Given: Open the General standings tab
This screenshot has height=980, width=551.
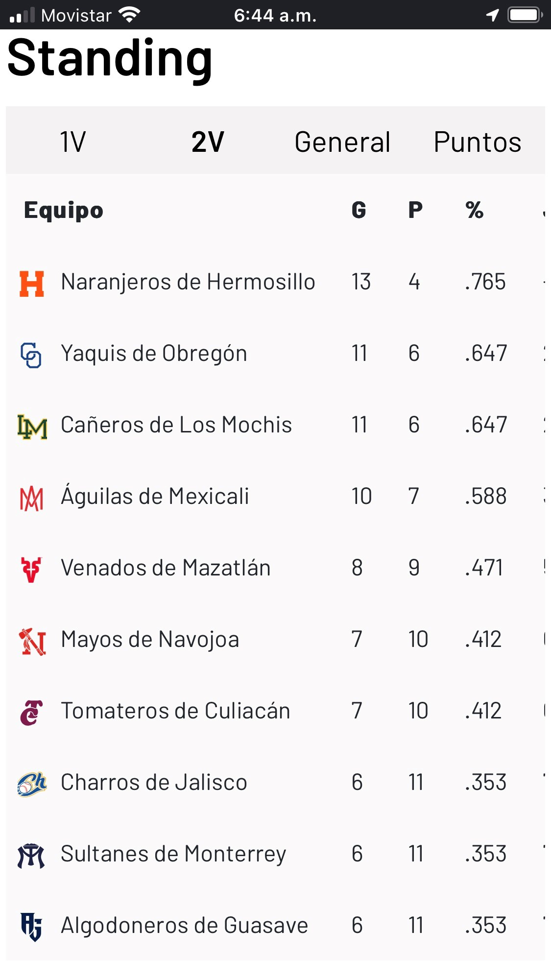Looking at the screenshot, I should 342,142.
